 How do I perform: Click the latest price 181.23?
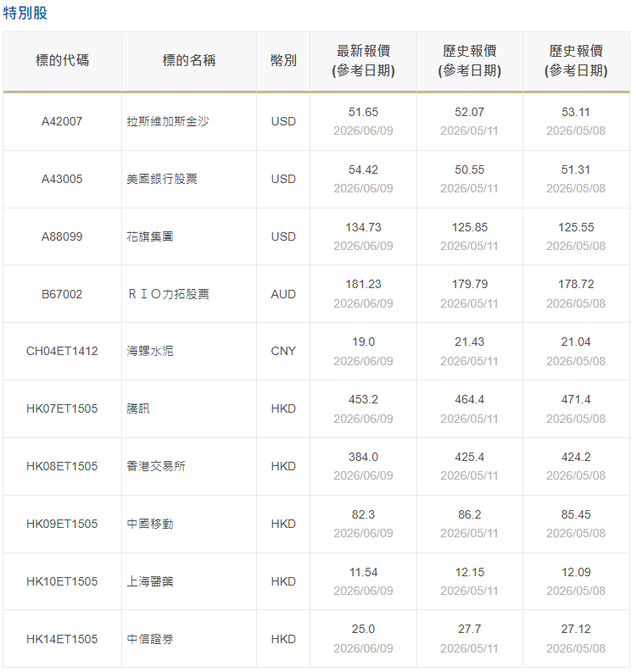pyautogui.click(x=363, y=285)
